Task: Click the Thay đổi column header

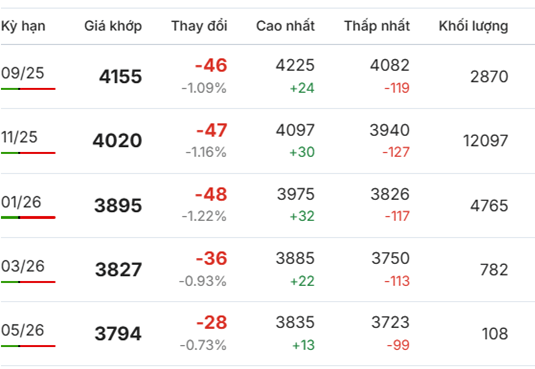Action: coord(199,26)
